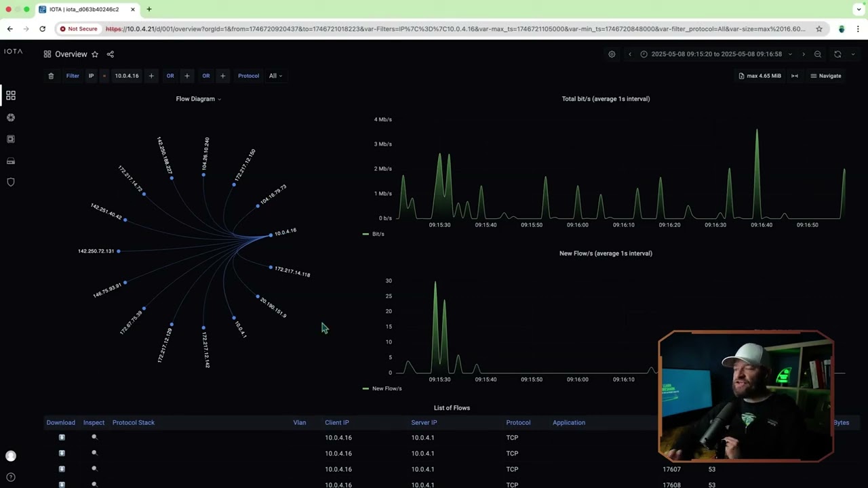Open dashboard settings gear icon
This screenshot has width=868, height=488.
(x=612, y=54)
